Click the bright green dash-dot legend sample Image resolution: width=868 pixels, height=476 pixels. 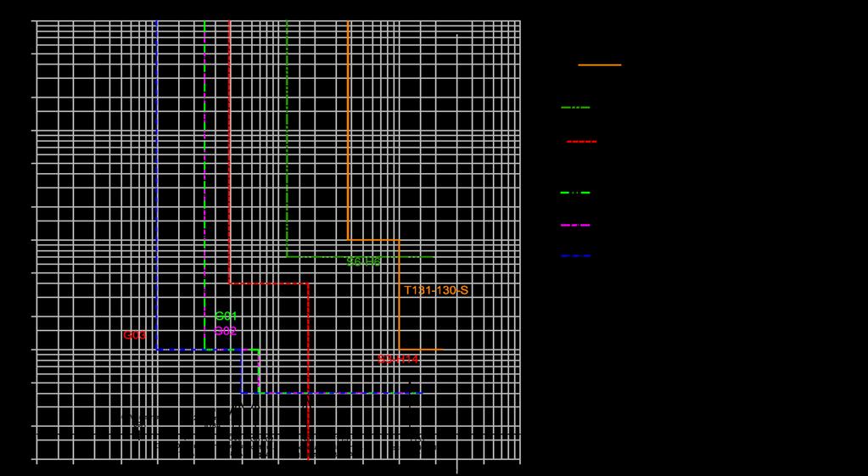(x=575, y=193)
